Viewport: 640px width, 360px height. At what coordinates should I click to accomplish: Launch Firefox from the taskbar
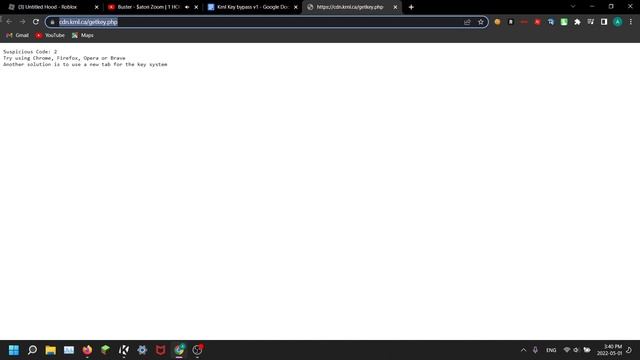point(87,350)
